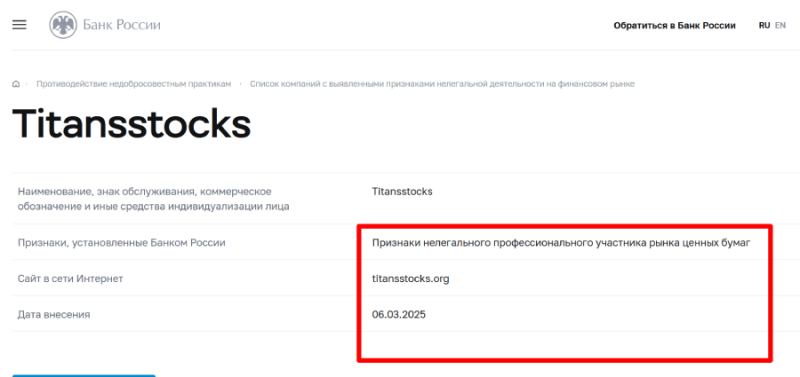Image resolution: width=800 pixels, height=377 pixels.
Task: Click Сайт в сети Интернет label
Action: click(70, 279)
